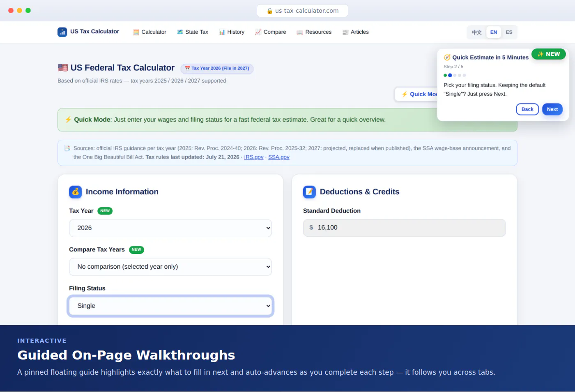Click the compass icon in Quick Estimate guide

(x=447, y=58)
